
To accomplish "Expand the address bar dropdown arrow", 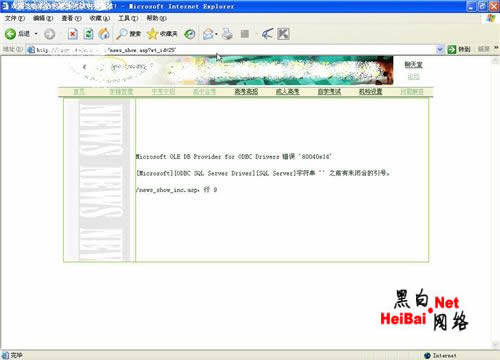I will [440, 50].
